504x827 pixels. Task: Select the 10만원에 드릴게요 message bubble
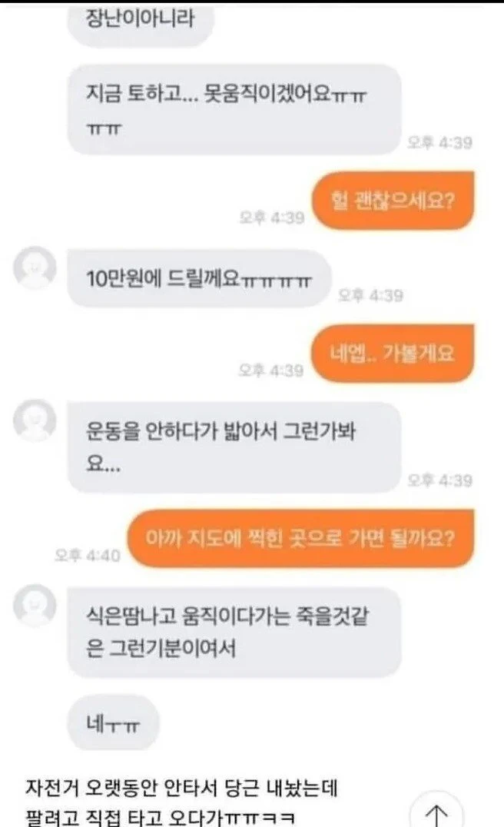click(199, 278)
